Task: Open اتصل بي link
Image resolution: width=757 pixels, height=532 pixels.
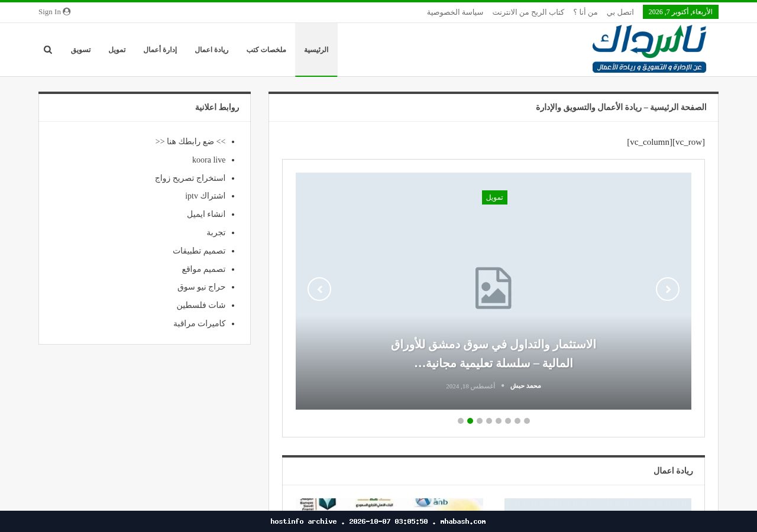Action: pos(620,12)
